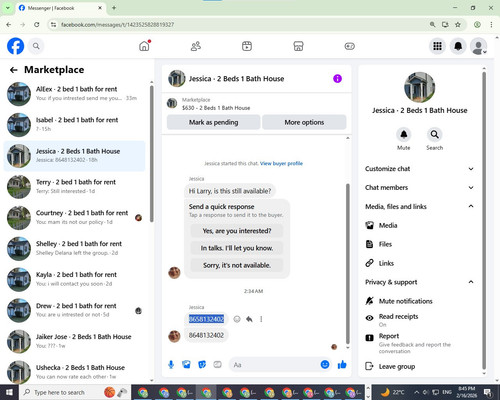500x400 pixels.
Task: Click the address bar URL
Action: (x=117, y=25)
